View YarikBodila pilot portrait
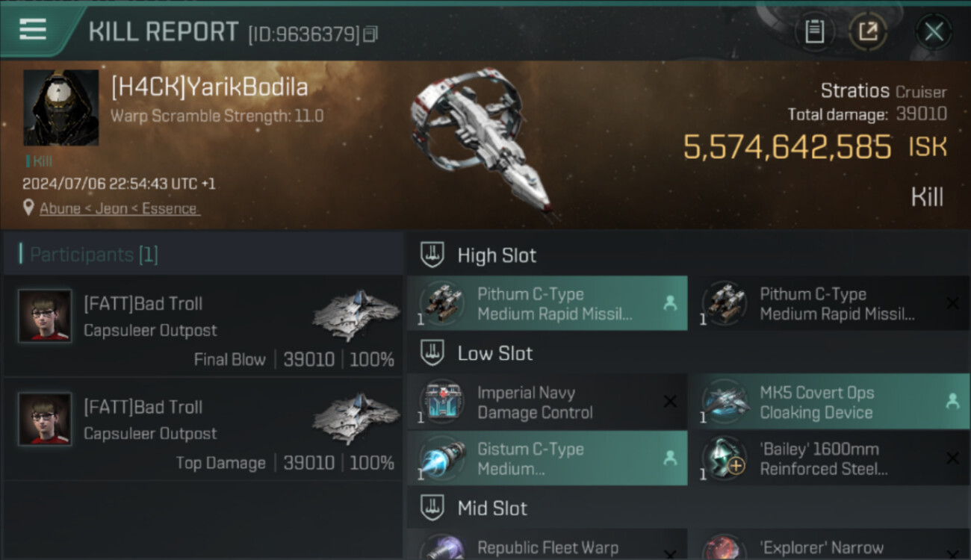971x560 pixels. tap(61, 108)
